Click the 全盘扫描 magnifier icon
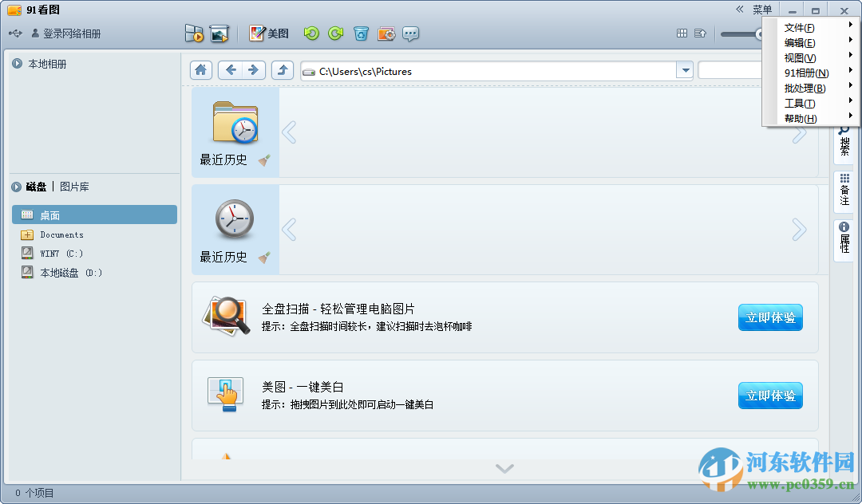 227,316
